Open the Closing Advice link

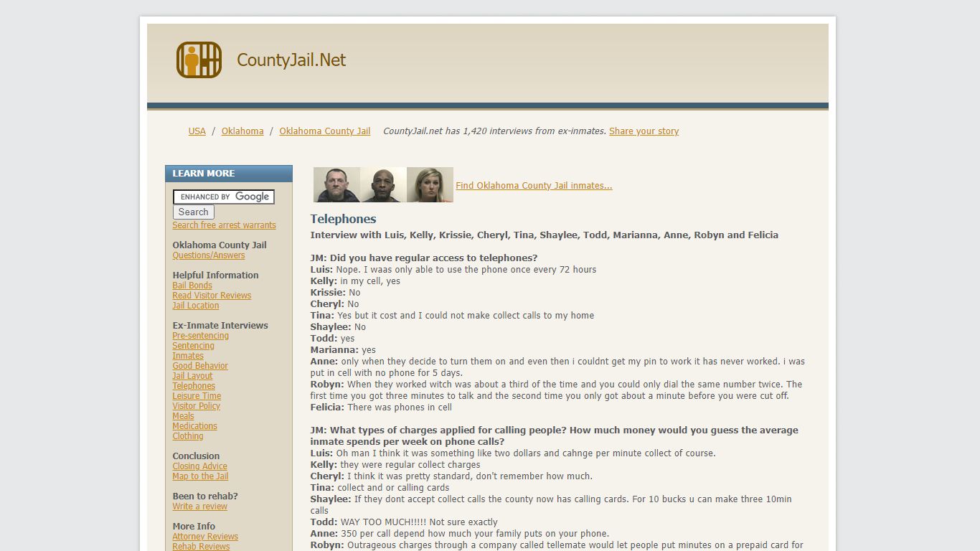pyautogui.click(x=199, y=466)
